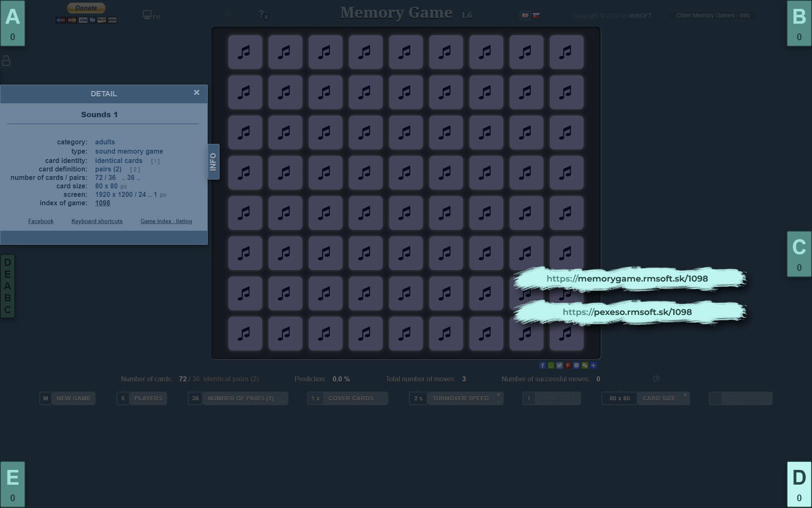Screen dimensions: 812x508
Task: Flip the music card in row one, last column
Action: (x=567, y=52)
